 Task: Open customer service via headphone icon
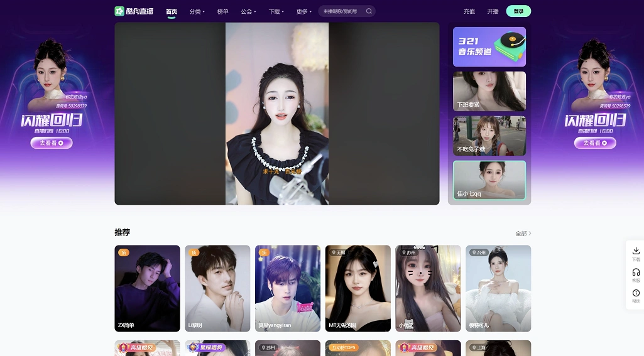pyautogui.click(x=636, y=272)
